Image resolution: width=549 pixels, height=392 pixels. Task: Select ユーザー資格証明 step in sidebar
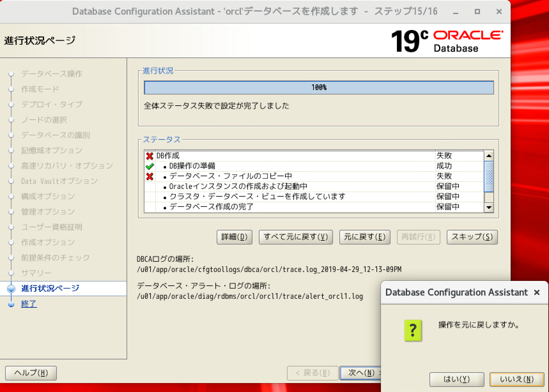point(52,227)
